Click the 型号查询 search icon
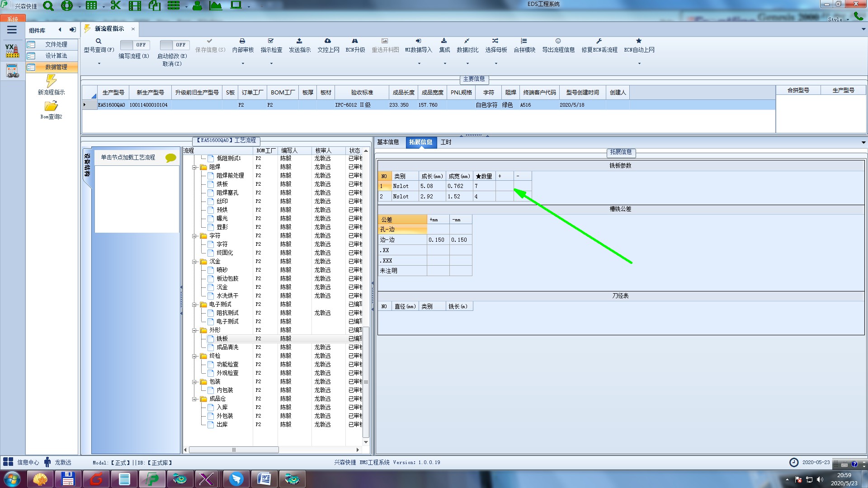 tap(98, 41)
